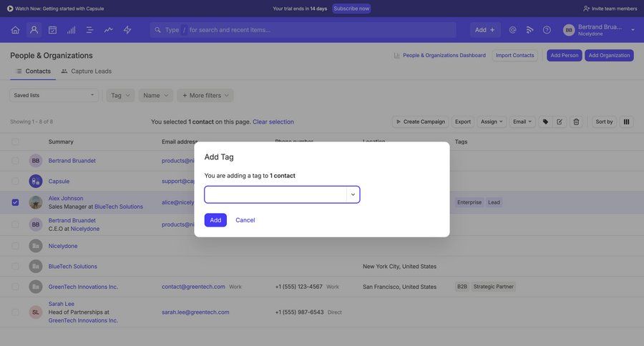This screenshot has height=346, width=644.
Task: Click the trash delete icon
Action: pyautogui.click(x=576, y=122)
